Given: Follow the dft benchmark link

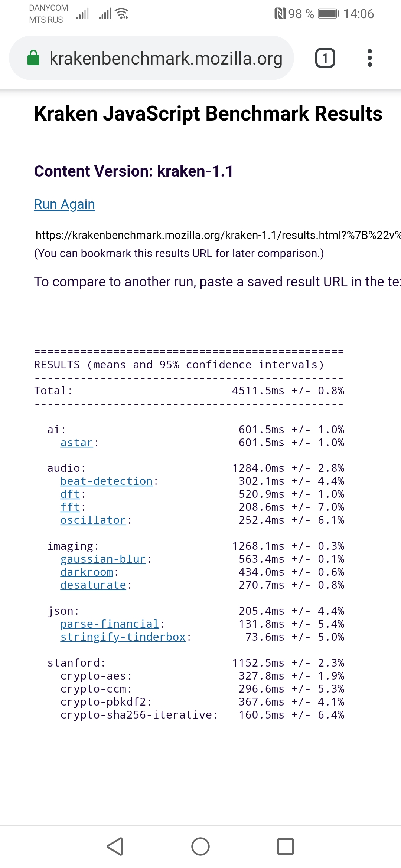Looking at the screenshot, I should (x=70, y=494).
